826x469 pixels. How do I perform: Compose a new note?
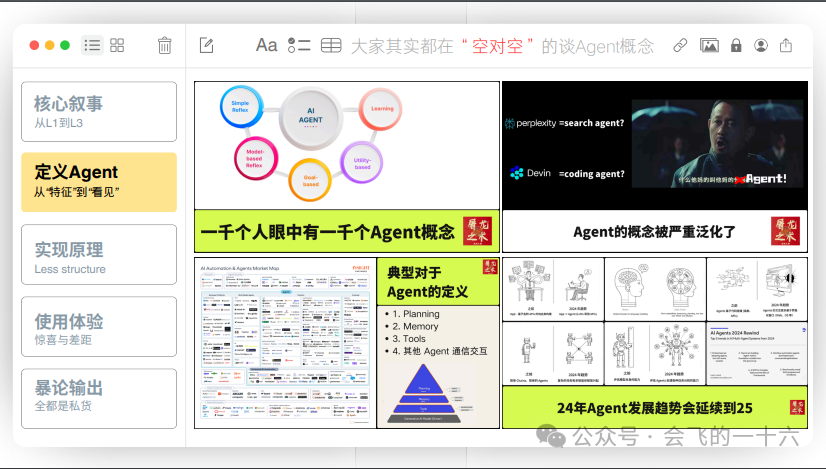point(206,45)
